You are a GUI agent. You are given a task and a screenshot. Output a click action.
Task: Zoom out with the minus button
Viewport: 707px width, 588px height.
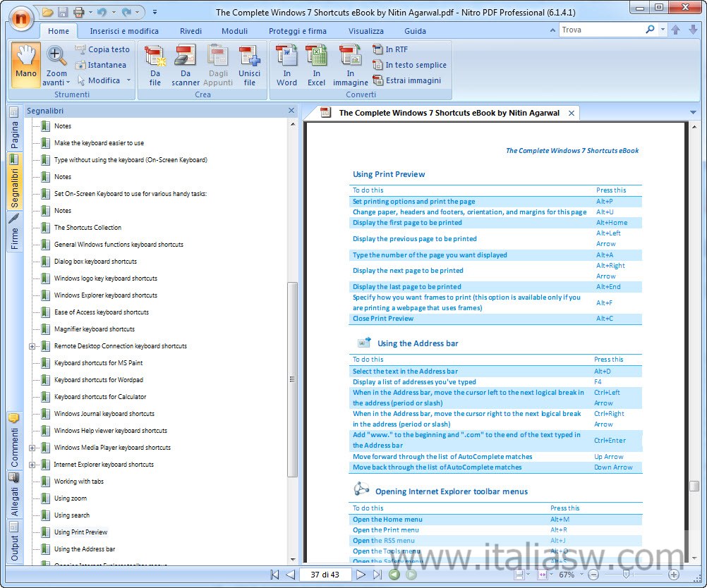(x=593, y=575)
